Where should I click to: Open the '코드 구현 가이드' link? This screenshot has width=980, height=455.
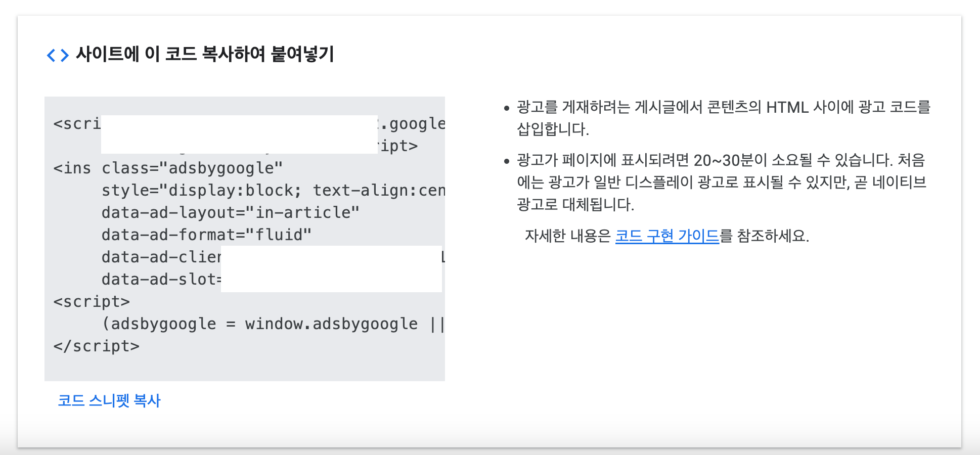coord(667,236)
